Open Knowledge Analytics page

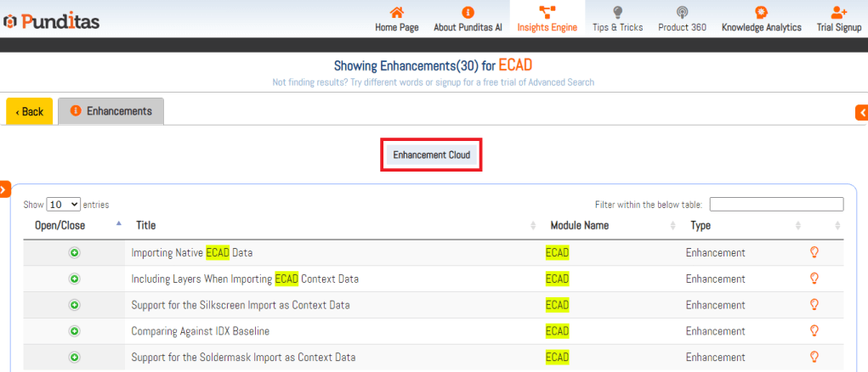coord(761,19)
